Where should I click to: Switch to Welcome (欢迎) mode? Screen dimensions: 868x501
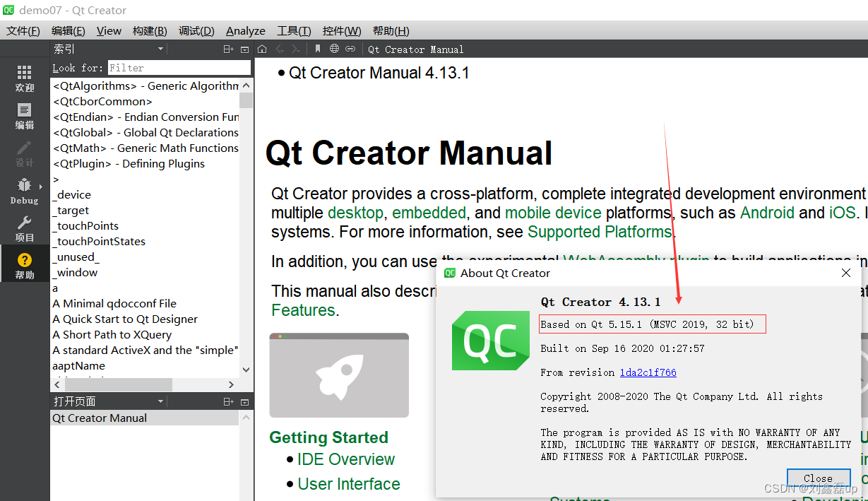tap(24, 80)
